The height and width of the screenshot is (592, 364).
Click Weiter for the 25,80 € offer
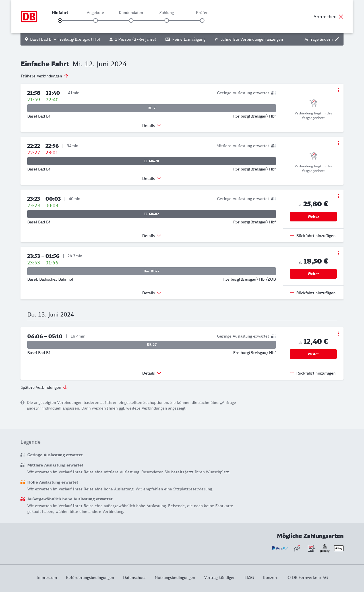[313, 217]
